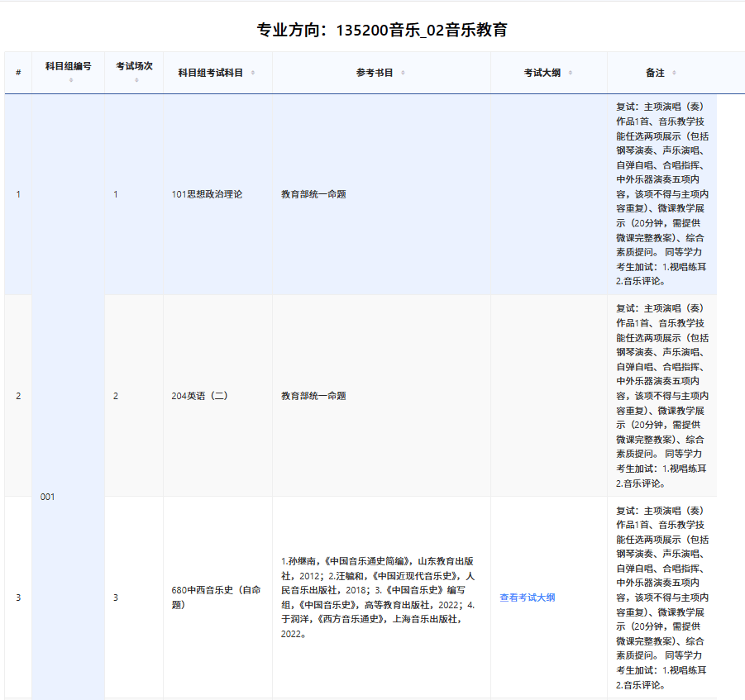This screenshot has width=745, height=700.
Task: Click 教育部统一命题 in the 思想政治理论 row
Action: pyautogui.click(x=313, y=194)
